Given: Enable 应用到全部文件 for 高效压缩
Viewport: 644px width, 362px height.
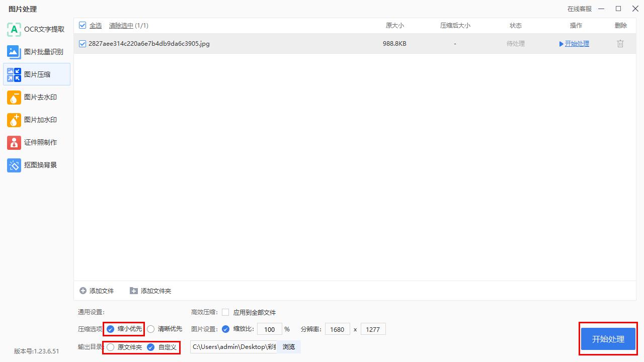Looking at the screenshot, I should click(225, 312).
